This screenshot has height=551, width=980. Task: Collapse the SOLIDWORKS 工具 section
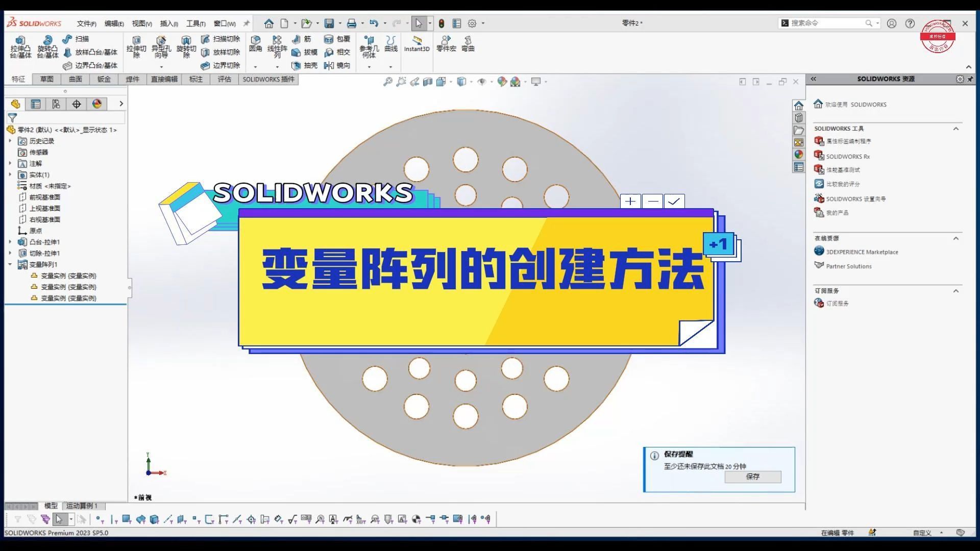click(956, 129)
